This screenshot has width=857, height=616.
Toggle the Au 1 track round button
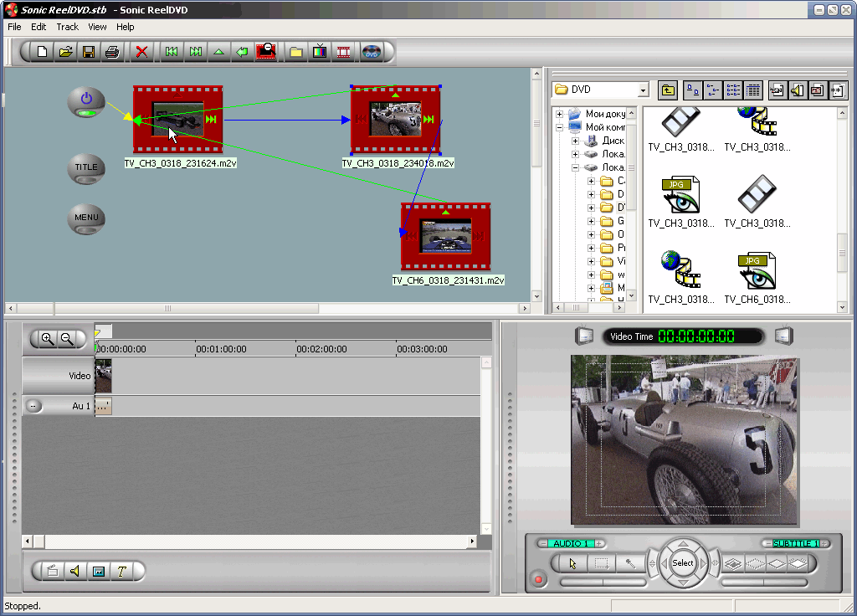(33, 406)
